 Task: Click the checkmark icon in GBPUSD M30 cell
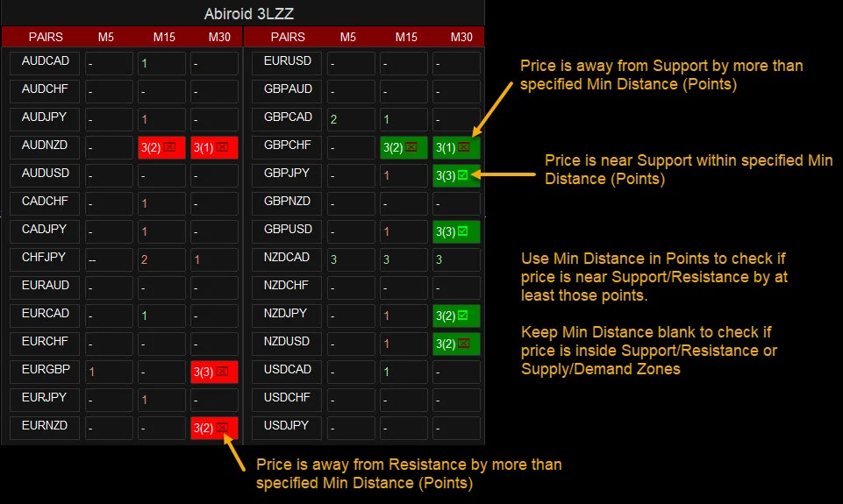click(x=463, y=232)
